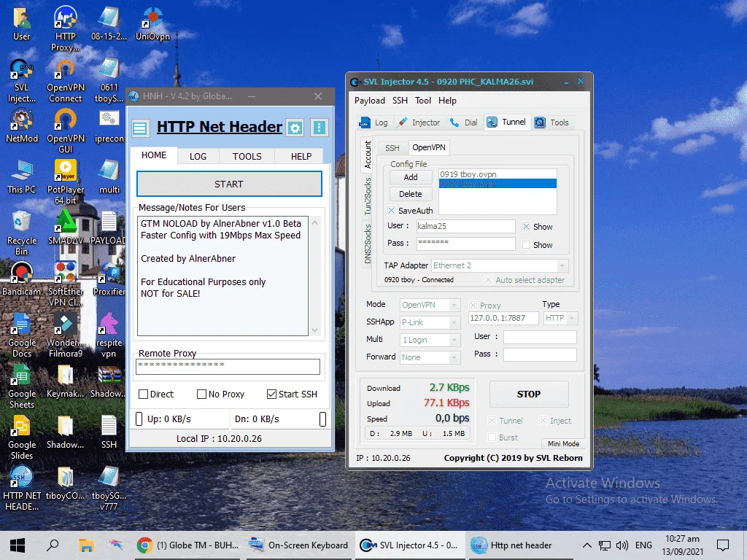The width and height of the screenshot is (747, 560).
Task: Open OpenVPN Connect desktop shortcut
Action: [x=65, y=81]
